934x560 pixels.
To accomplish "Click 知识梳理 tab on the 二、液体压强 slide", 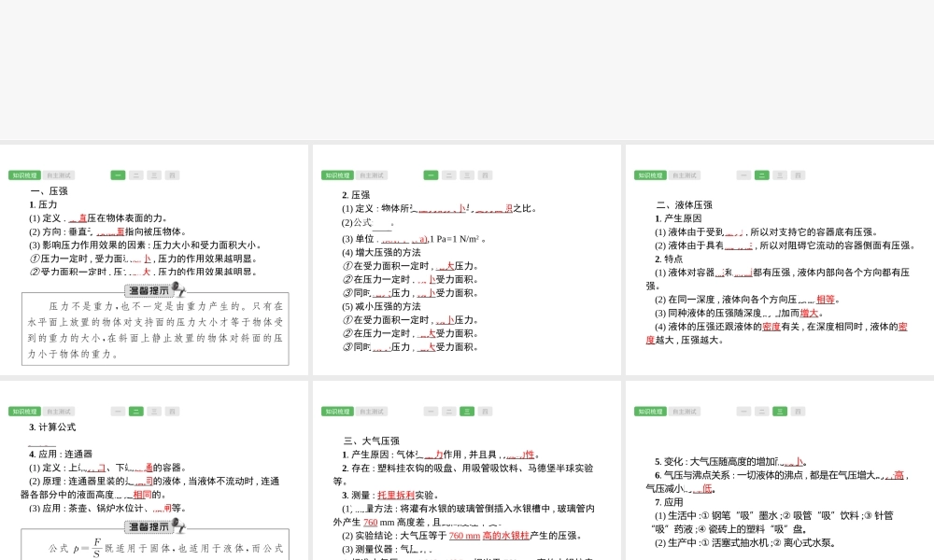I will pyautogui.click(x=650, y=175).
